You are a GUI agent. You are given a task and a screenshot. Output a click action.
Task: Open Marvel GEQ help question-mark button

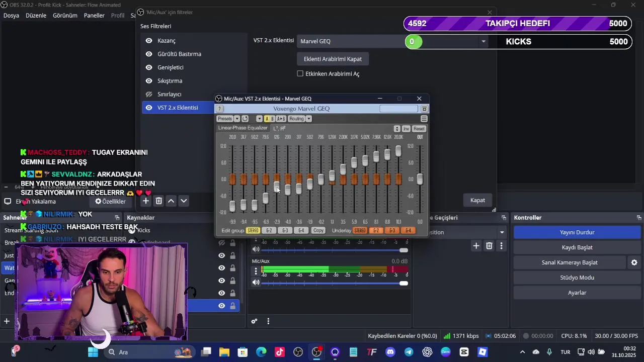coord(220,109)
